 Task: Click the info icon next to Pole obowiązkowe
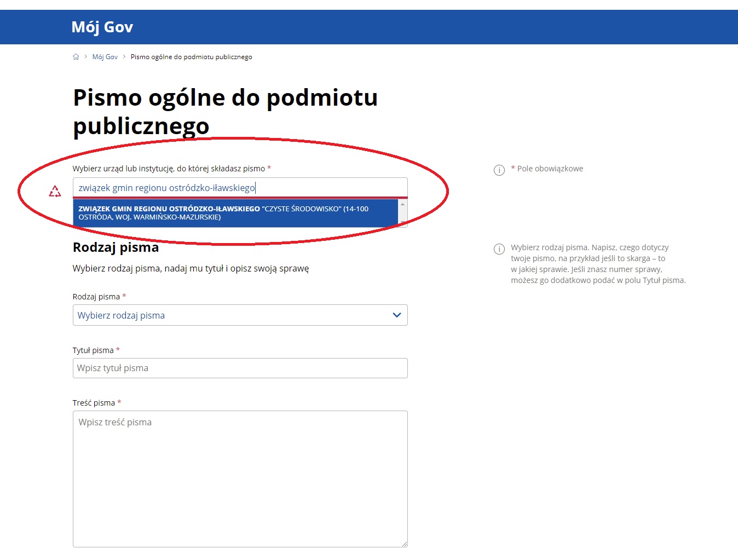(x=499, y=170)
